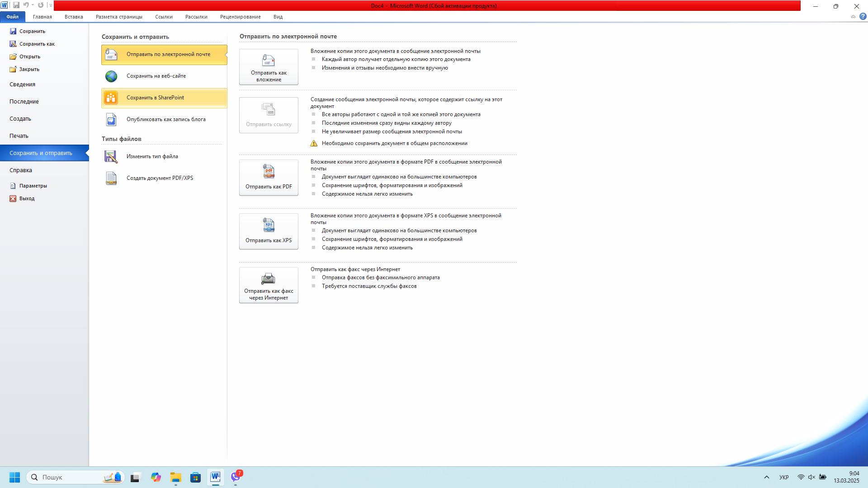The width and height of the screenshot is (868, 488).
Task: Click the Параметры options icon
Action: [x=13, y=186]
